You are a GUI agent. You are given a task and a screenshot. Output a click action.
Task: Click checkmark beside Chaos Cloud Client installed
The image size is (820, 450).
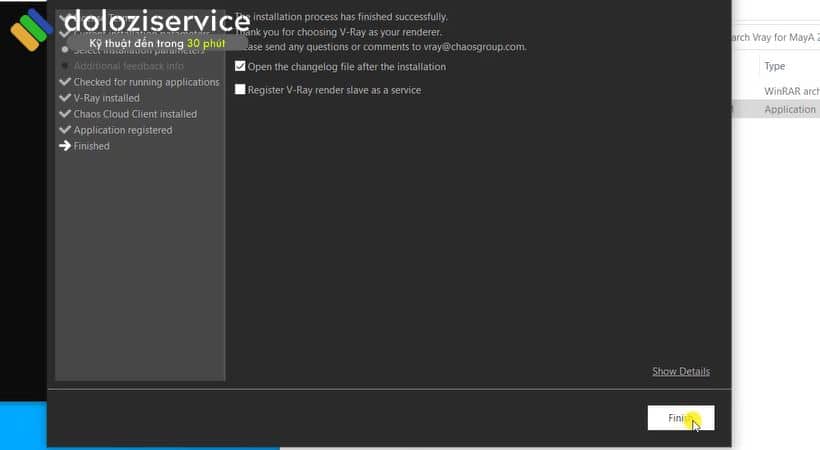point(65,114)
